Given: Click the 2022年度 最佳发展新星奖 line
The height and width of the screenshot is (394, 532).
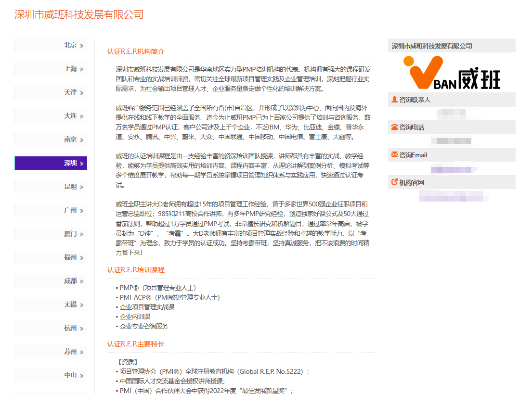Looking at the screenshot, I should [205, 391].
